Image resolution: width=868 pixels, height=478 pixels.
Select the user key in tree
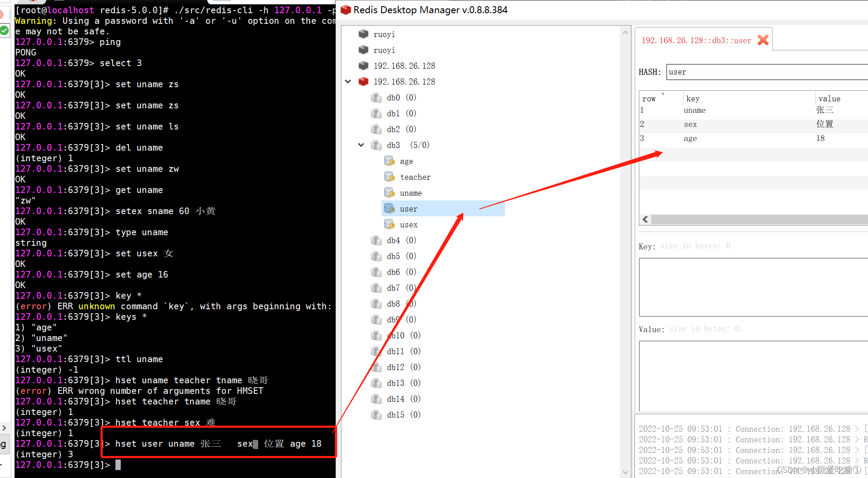pos(408,209)
